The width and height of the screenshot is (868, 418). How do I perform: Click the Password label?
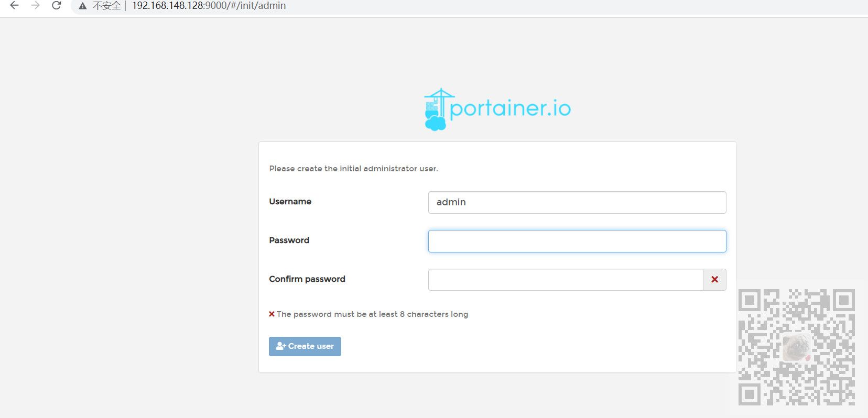point(289,240)
